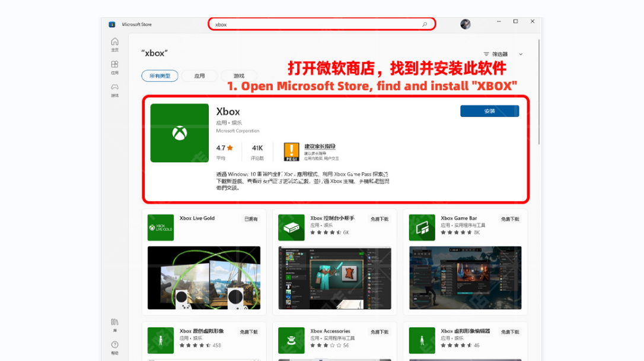The height and width of the screenshot is (361, 644).
Task: Click the Xbox app description paragraph
Action: coord(302,181)
